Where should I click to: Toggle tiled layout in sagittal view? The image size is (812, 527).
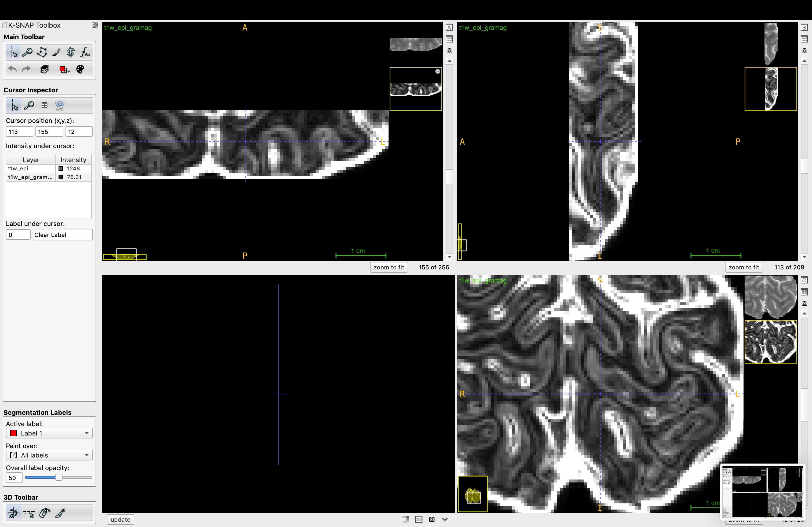tap(804, 39)
